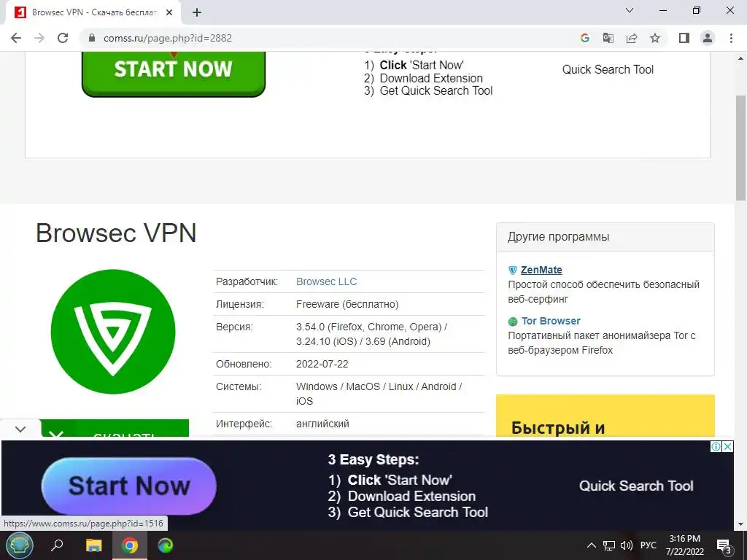Screen dimensions: 747x560
Task: Click the page vertical scrollbar thumb
Action: pos(741,147)
